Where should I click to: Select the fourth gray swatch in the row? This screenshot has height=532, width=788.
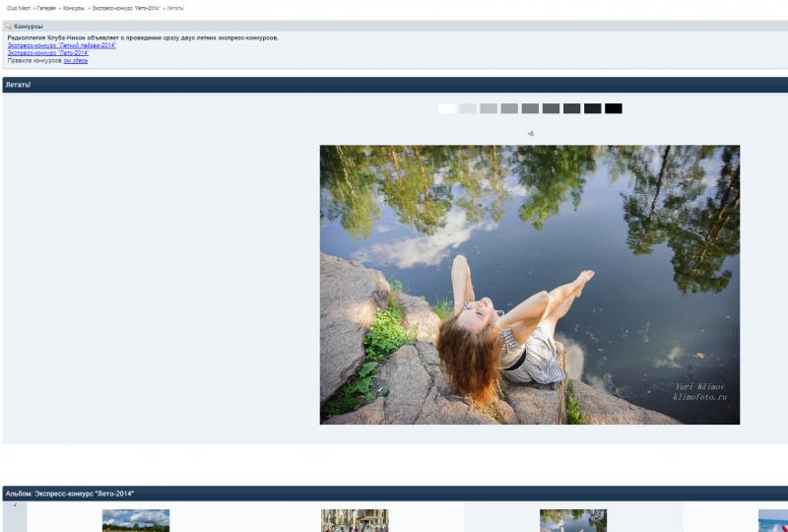tap(509, 108)
